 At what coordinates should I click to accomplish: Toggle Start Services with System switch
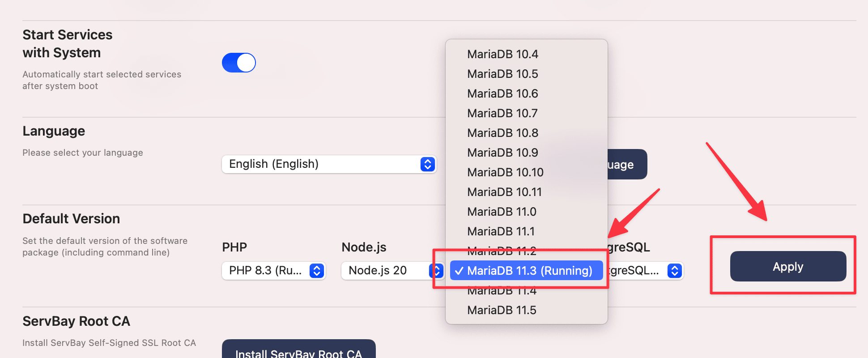(x=239, y=63)
